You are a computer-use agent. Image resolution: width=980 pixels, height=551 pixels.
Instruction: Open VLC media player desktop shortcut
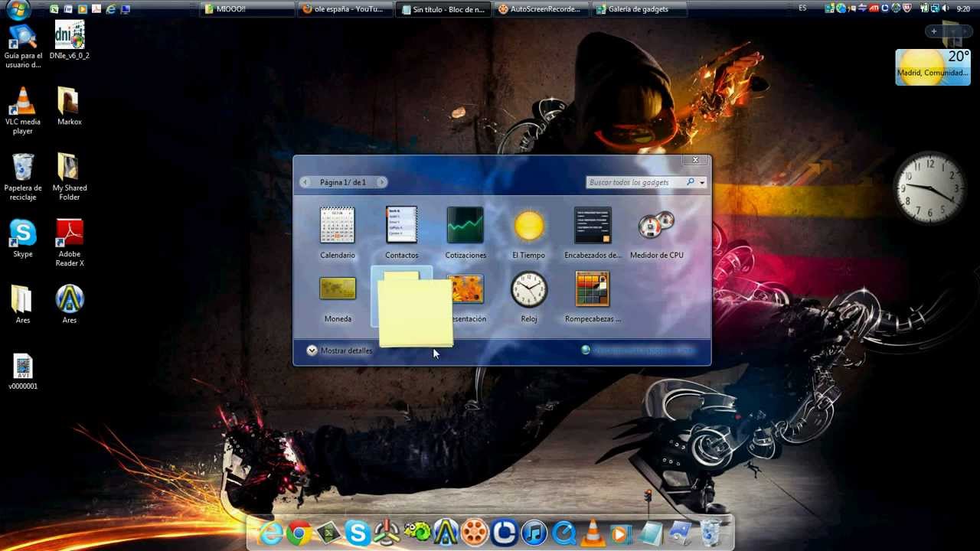coord(23,111)
